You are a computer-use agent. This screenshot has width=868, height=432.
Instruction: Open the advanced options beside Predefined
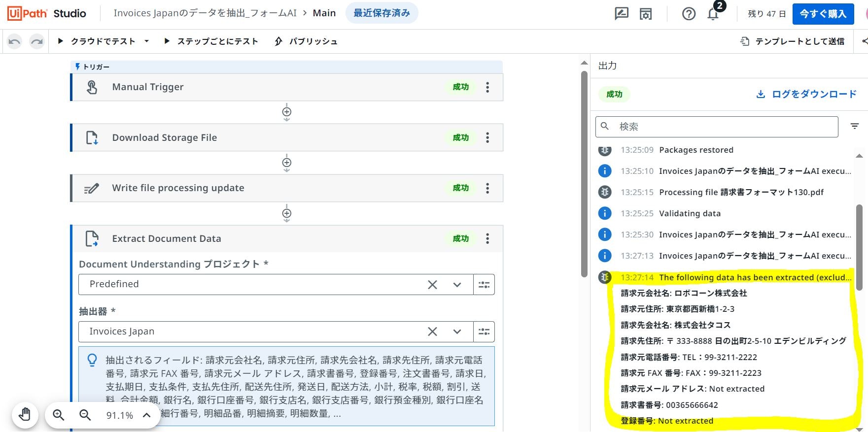click(x=484, y=285)
